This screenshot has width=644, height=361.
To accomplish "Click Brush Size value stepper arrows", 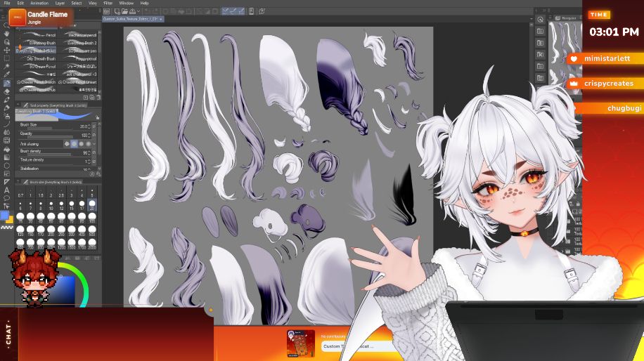I will 89,126.
